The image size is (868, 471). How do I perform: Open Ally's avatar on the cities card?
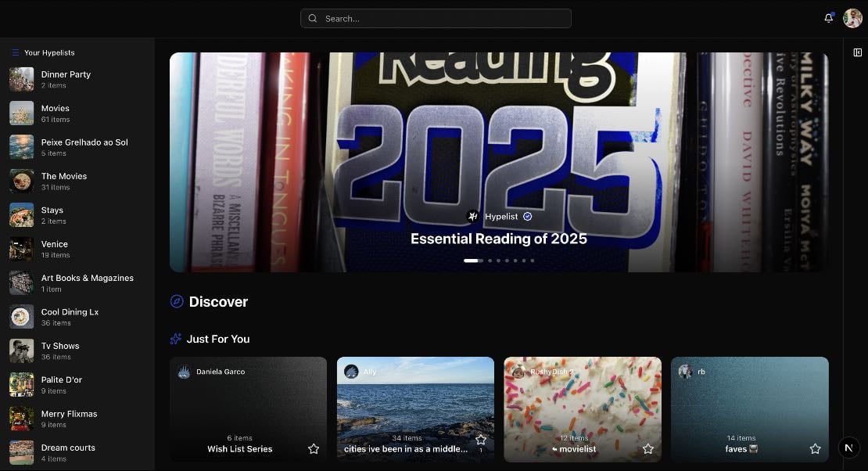point(351,372)
